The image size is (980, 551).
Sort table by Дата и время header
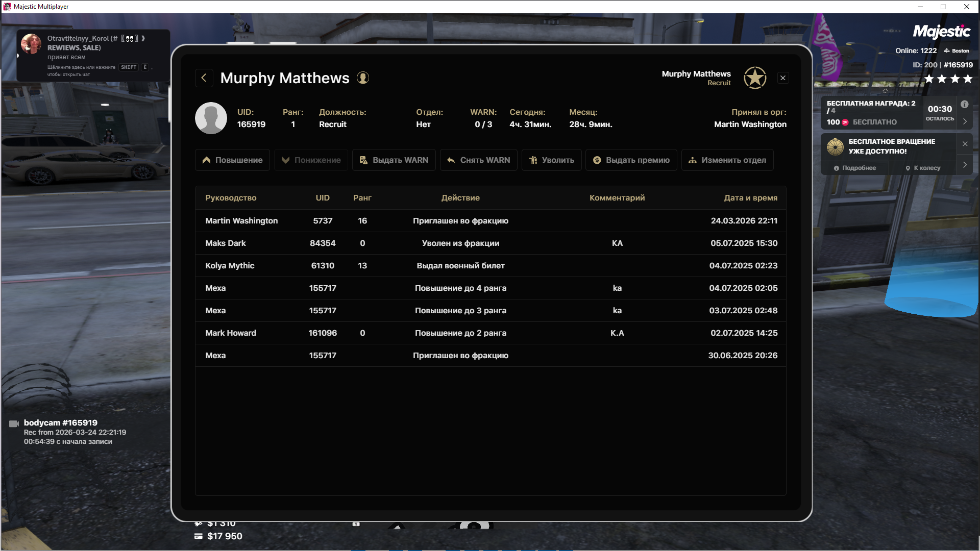pos(750,198)
